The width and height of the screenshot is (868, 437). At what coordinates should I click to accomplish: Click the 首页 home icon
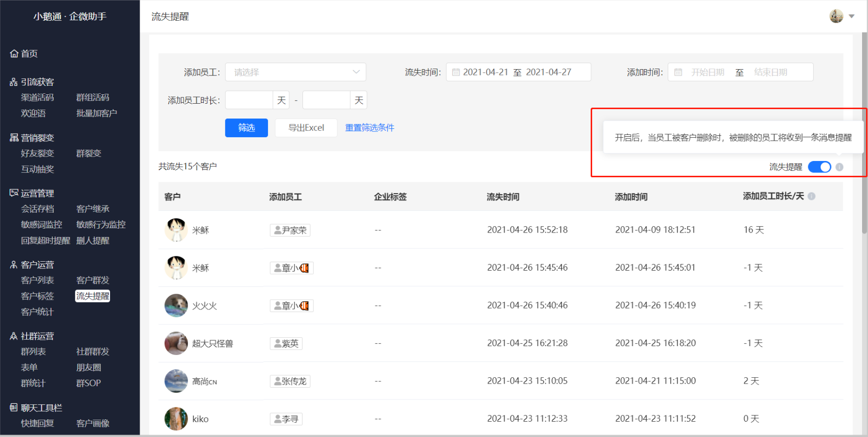coord(14,54)
